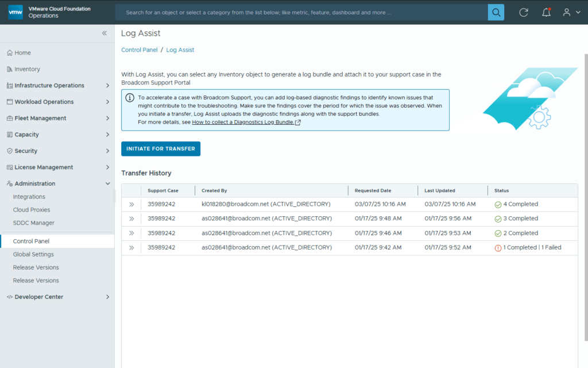Click in the global search field

301,13
